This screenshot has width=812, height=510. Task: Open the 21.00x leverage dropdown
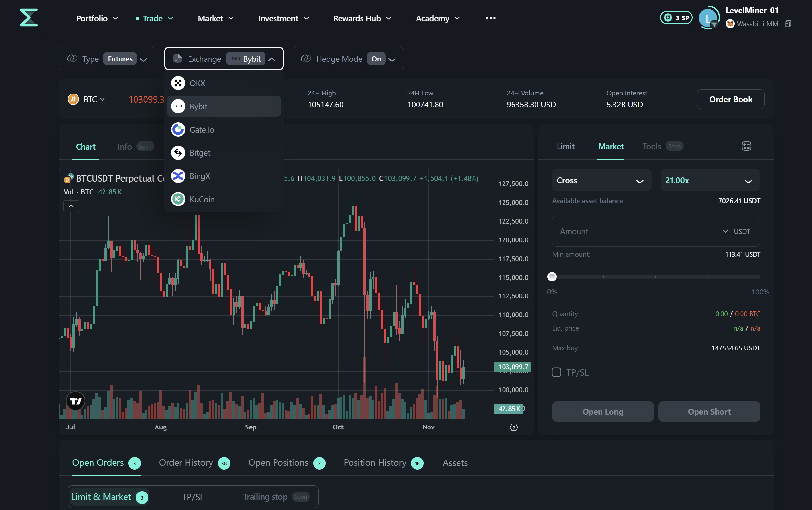[710, 181]
